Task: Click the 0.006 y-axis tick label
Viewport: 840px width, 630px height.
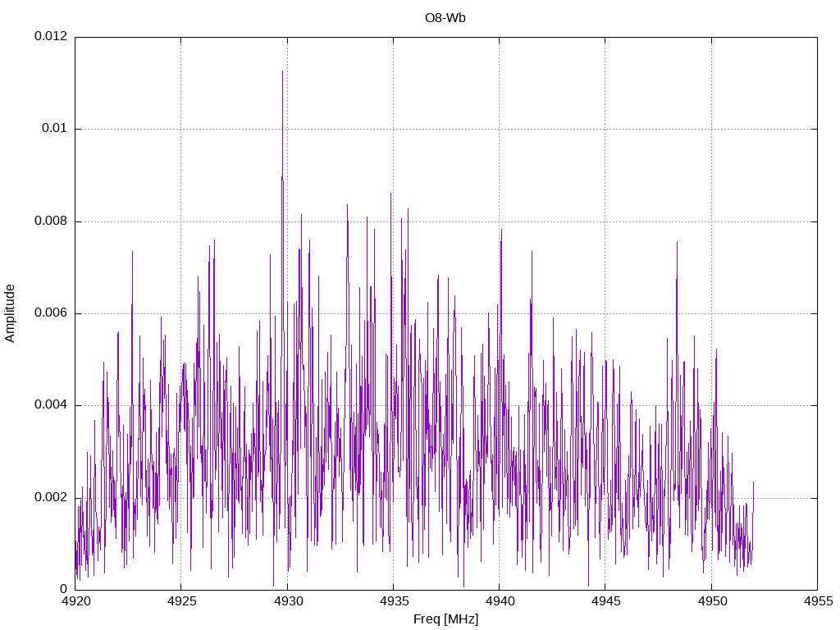Action: pos(51,313)
